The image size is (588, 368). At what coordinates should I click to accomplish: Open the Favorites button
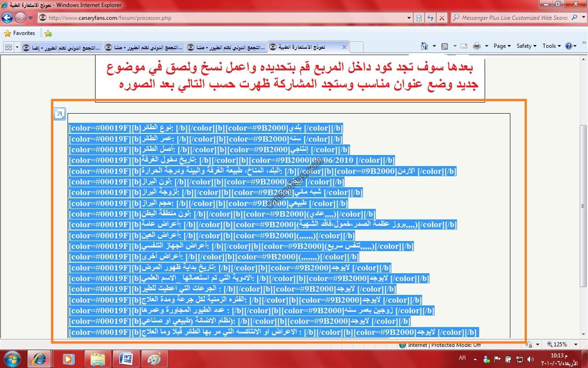click(20, 33)
